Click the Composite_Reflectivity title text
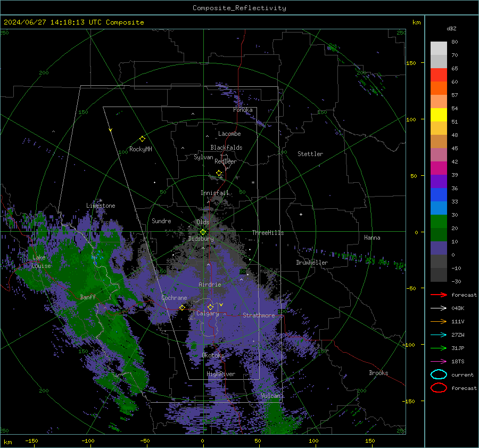The height and width of the screenshot is (448, 479). pos(239,8)
